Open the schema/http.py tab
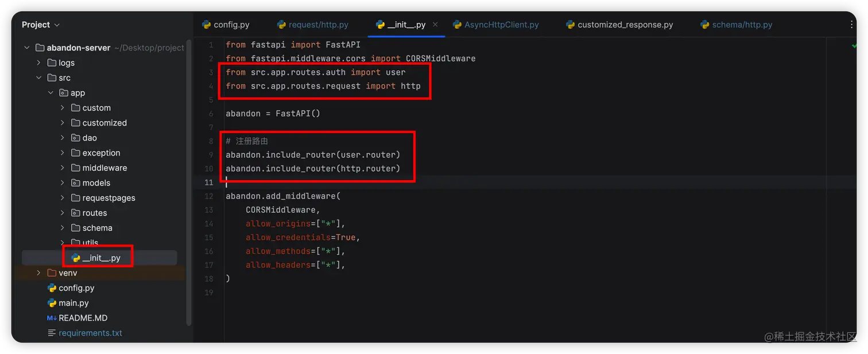The image size is (868, 354). click(x=737, y=25)
